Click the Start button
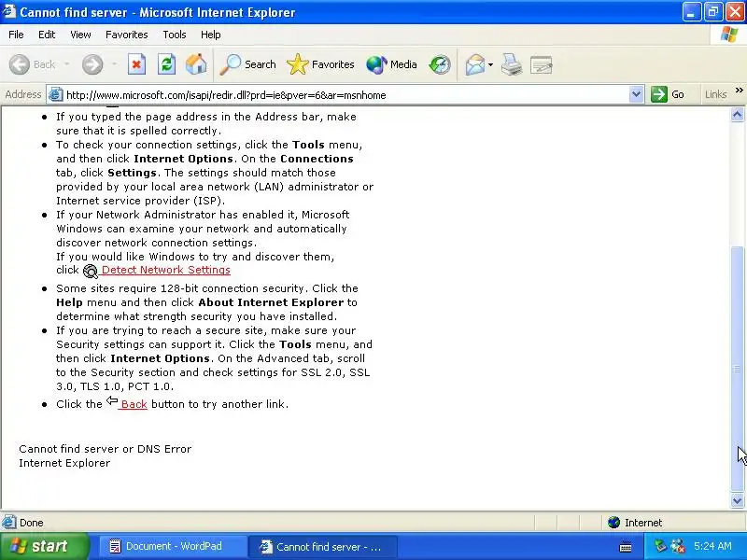 point(44,546)
